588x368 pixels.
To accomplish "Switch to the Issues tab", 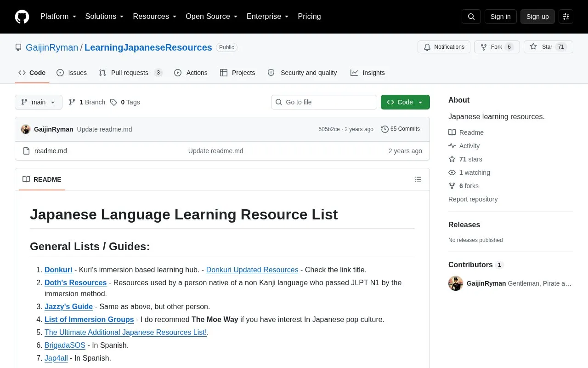I will click(72, 73).
